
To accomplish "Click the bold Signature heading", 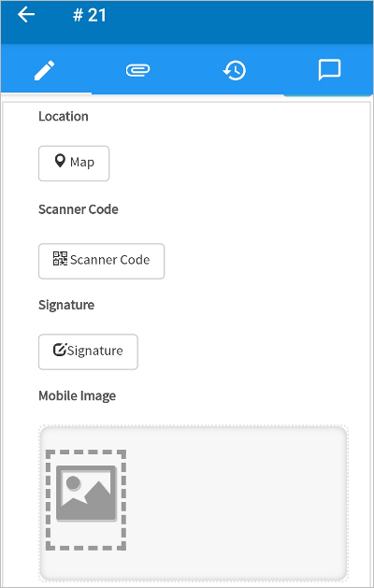I will click(x=66, y=305).
